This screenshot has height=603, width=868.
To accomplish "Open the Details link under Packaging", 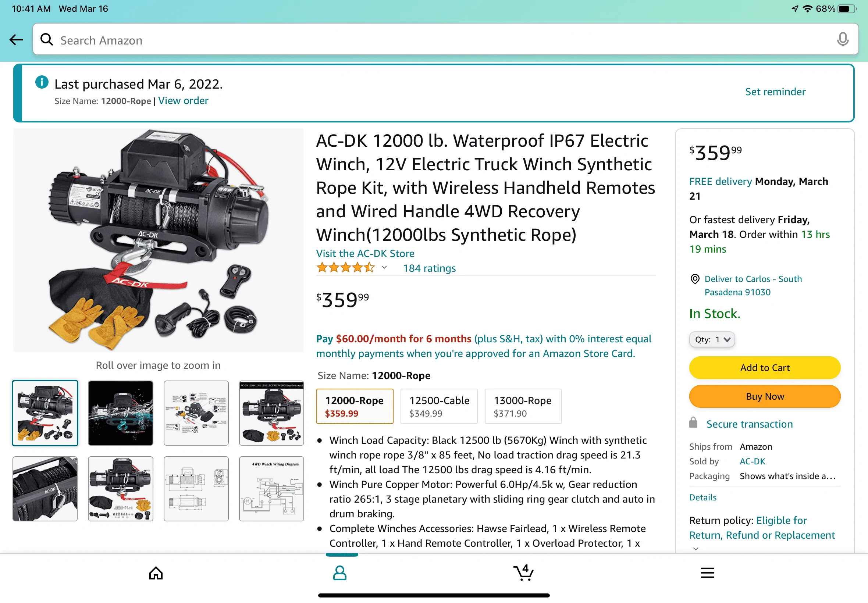I will tap(702, 497).
